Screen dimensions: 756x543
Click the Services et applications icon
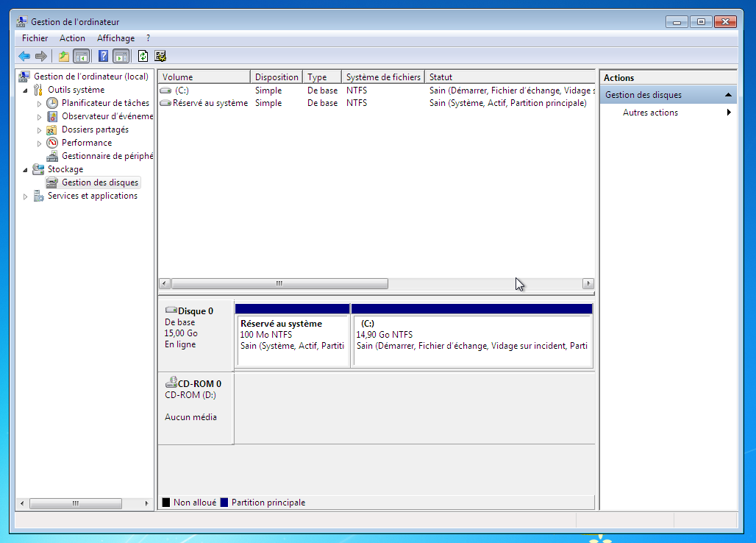(x=38, y=196)
